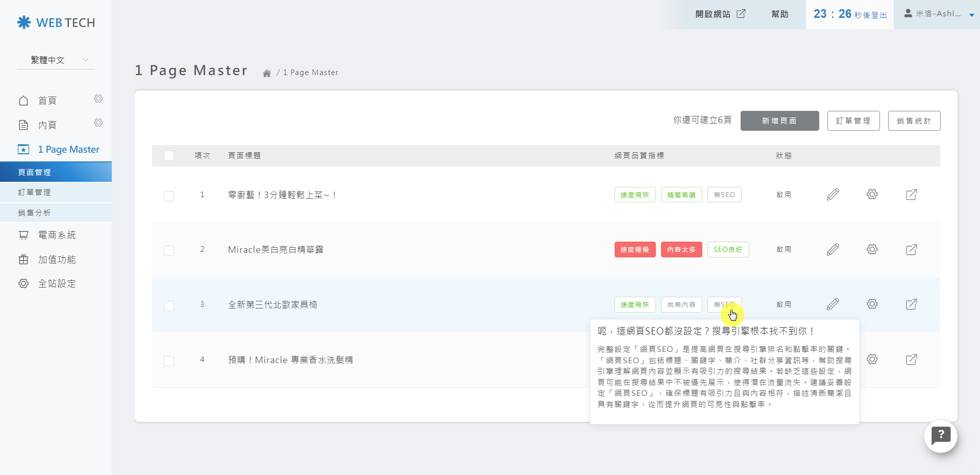Open 銷售分析 sidebar item
Viewport: 980px width, 475px height.
pyautogui.click(x=35, y=213)
